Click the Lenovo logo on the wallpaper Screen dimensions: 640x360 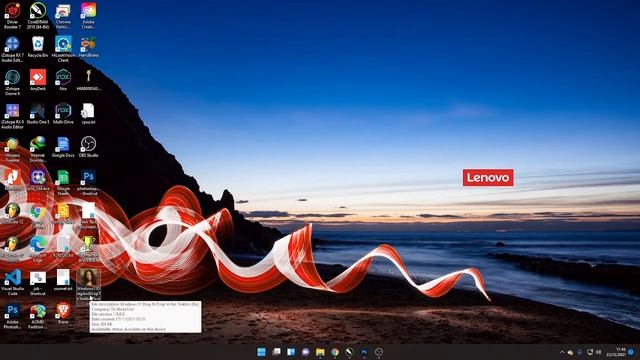tap(488, 178)
